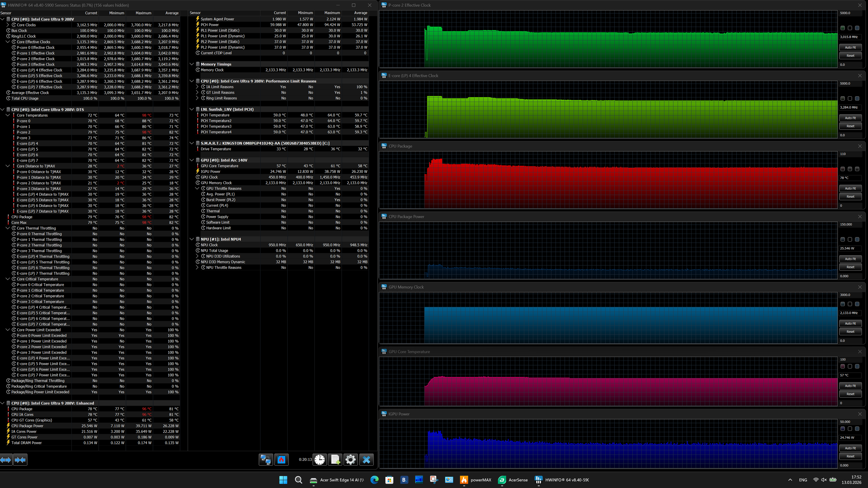Collapse the Core Power Limit Exceeded tree
The width and height of the screenshot is (868, 488).
(8, 330)
